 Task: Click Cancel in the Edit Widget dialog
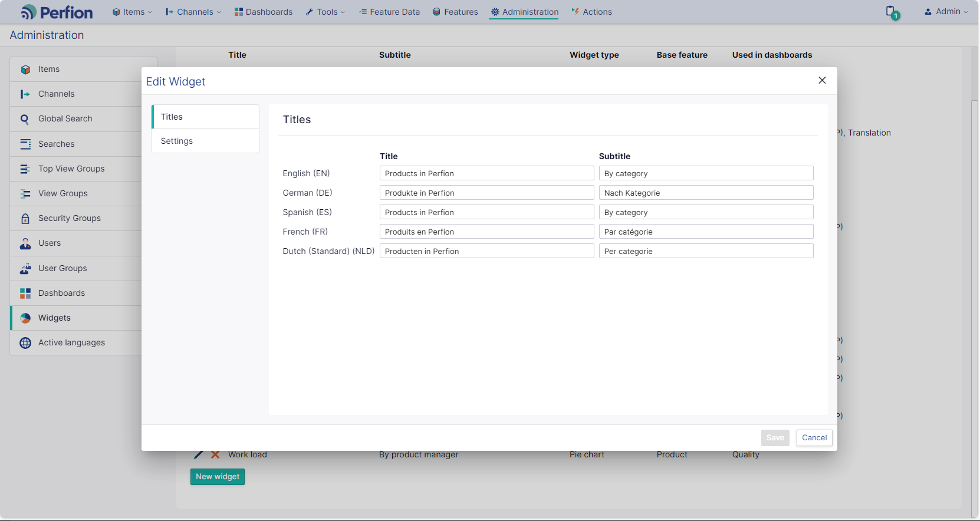[x=814, y=438]
